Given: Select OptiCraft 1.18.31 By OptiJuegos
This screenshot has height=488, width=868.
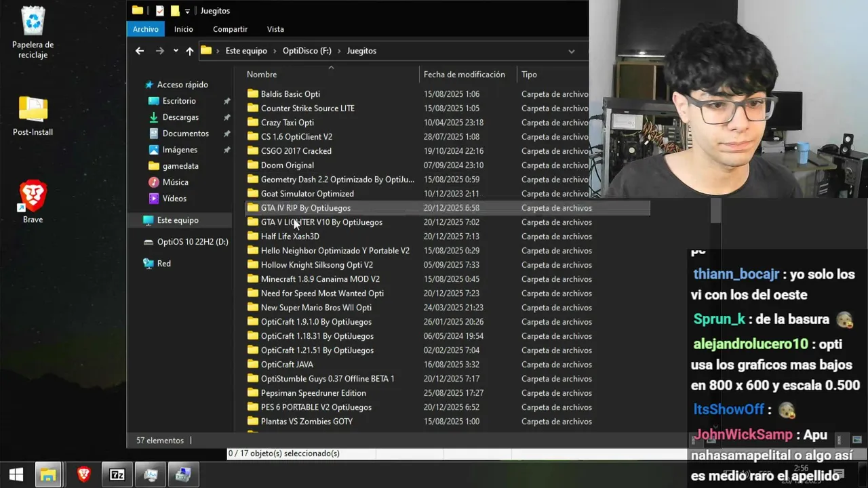Looking at the screenshot, I should pos(317,336).
